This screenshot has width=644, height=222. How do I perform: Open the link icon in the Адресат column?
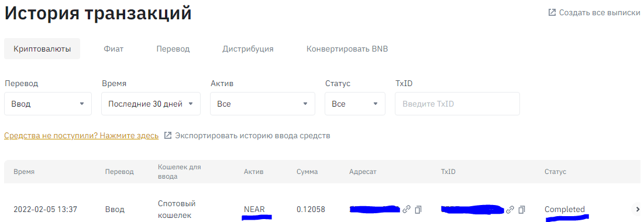pos(407,209)
